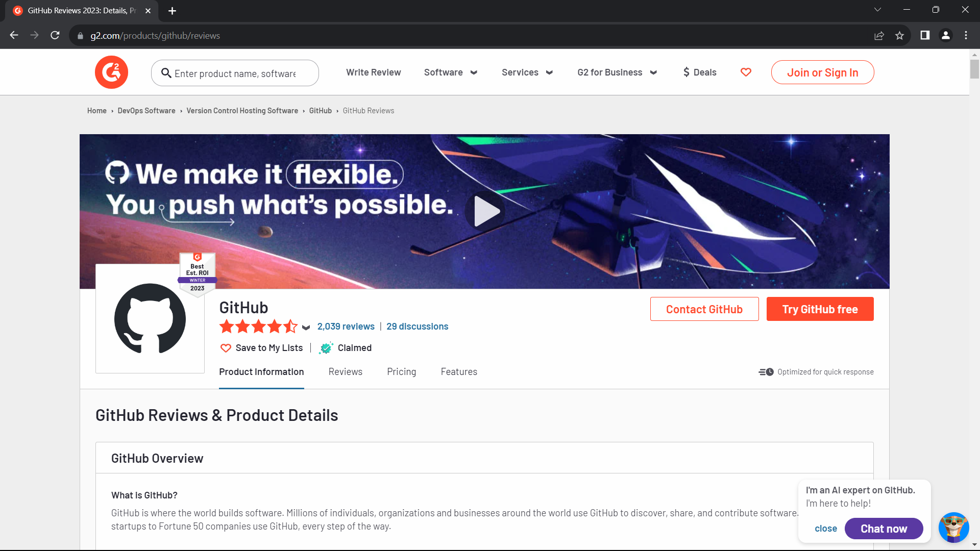The height and width of the screenshot is (551, 980).
Task: Reload the current page
Action: (x=55, y=35)
